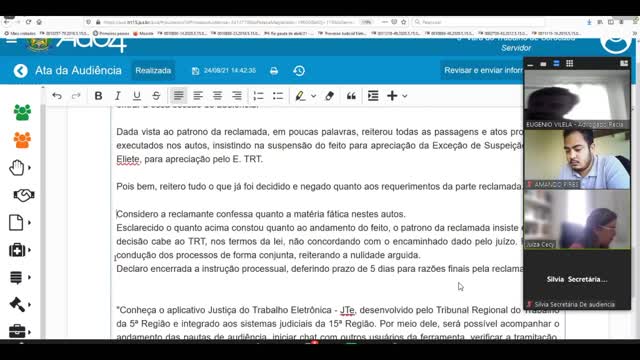Click the browser search field

(x=478, y=22)
